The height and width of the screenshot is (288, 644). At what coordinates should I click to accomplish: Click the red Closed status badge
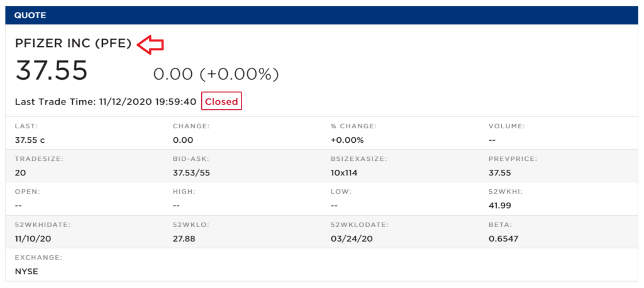[x=221, y=101]
